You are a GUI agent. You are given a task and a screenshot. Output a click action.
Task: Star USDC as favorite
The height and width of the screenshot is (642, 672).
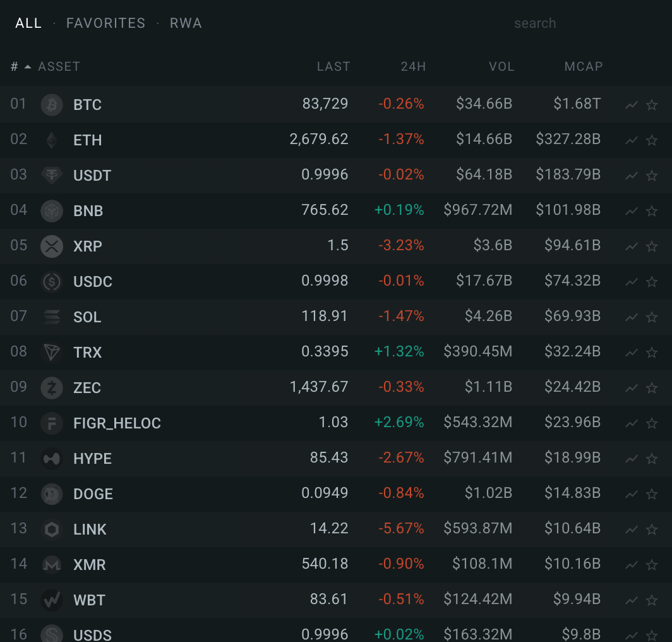[x=651, y=282]
